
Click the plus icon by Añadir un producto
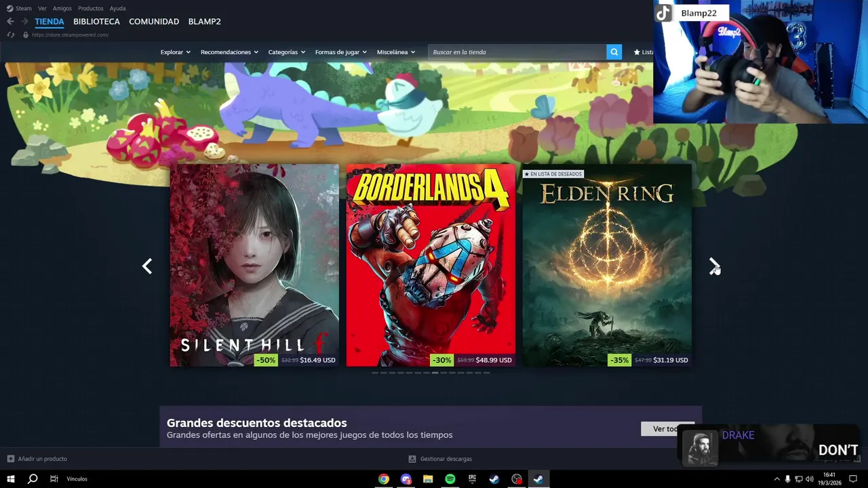click(x=10, y=459)
